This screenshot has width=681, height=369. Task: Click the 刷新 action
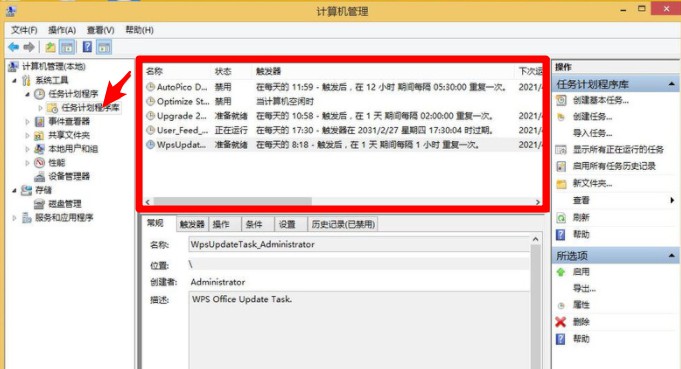tap(581, 217)
